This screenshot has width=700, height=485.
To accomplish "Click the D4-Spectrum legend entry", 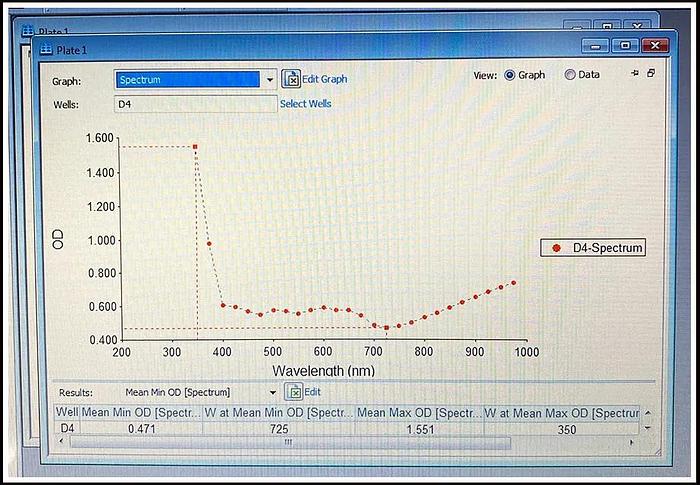I will point(593,247).
